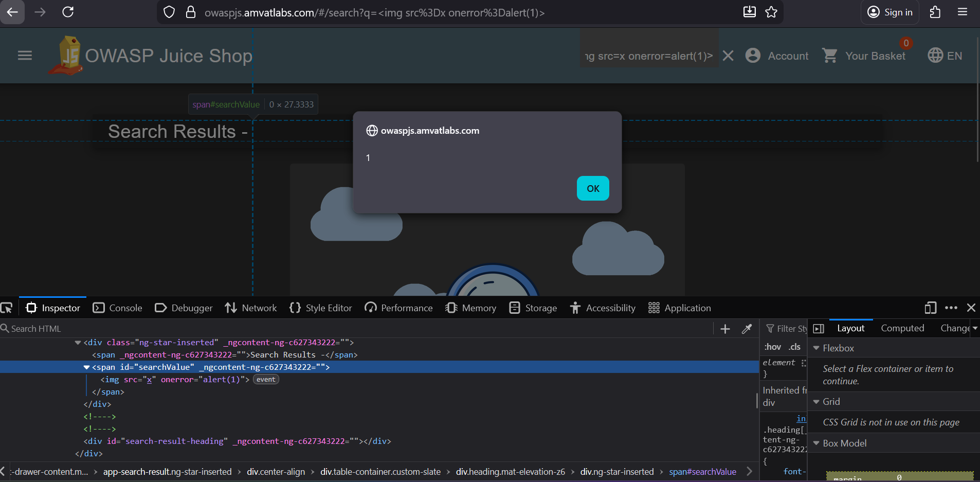Collapse the span#searchValue node in tree
This screenshot has width=980, height=482.
click(x=86, y=367)
